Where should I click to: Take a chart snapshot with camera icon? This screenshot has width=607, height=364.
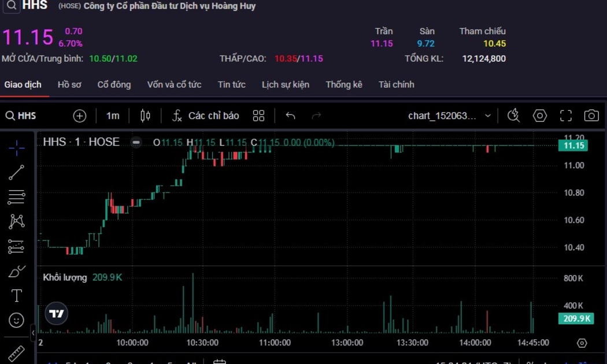tap(591, 116)
